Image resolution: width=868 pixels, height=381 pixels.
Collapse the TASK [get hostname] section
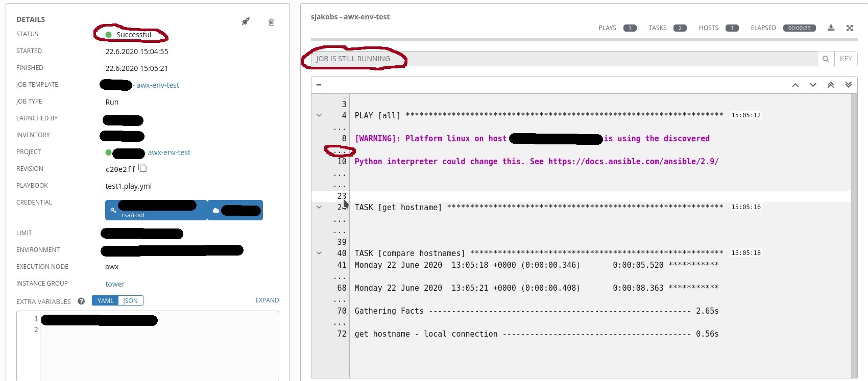319,207
